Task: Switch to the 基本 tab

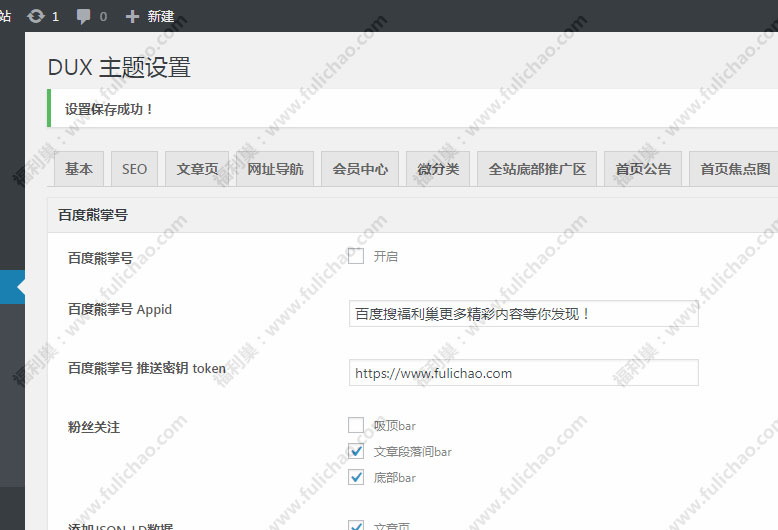Action: coord(79,169)
